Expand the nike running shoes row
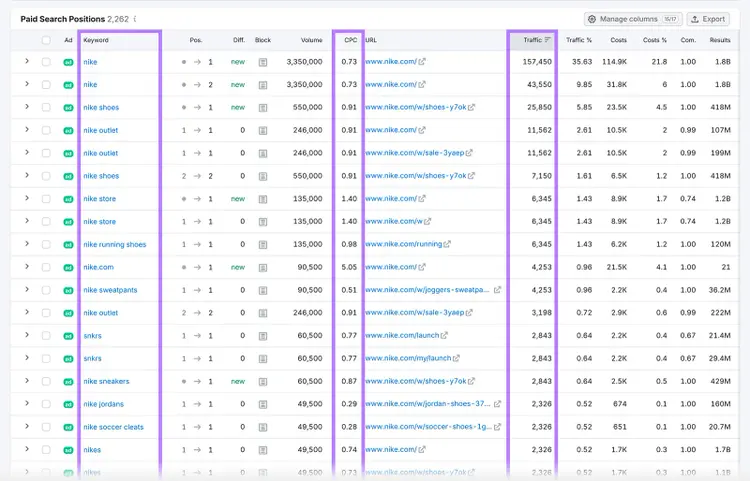This screenshot has width=750, height=481. click(27, 244)
